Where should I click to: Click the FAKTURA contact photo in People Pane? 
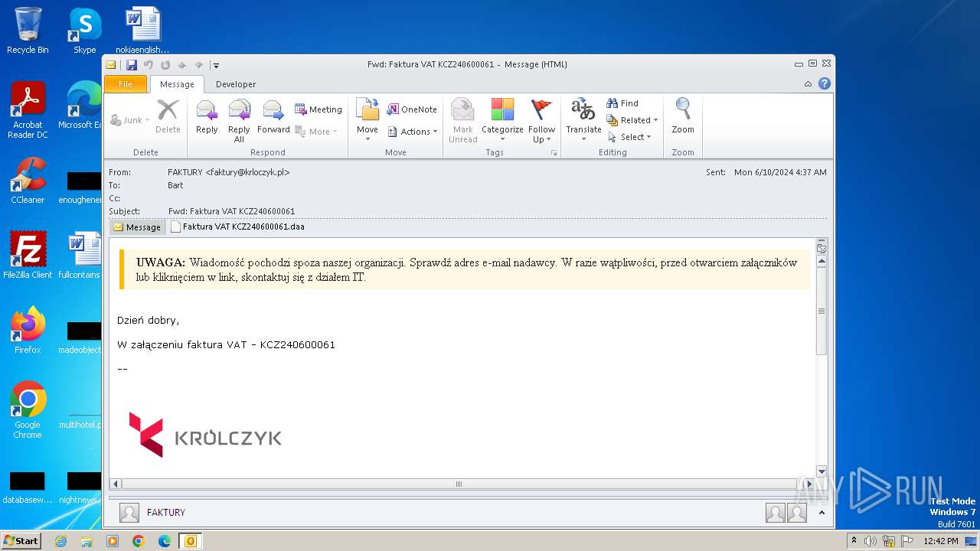[129, 513]
